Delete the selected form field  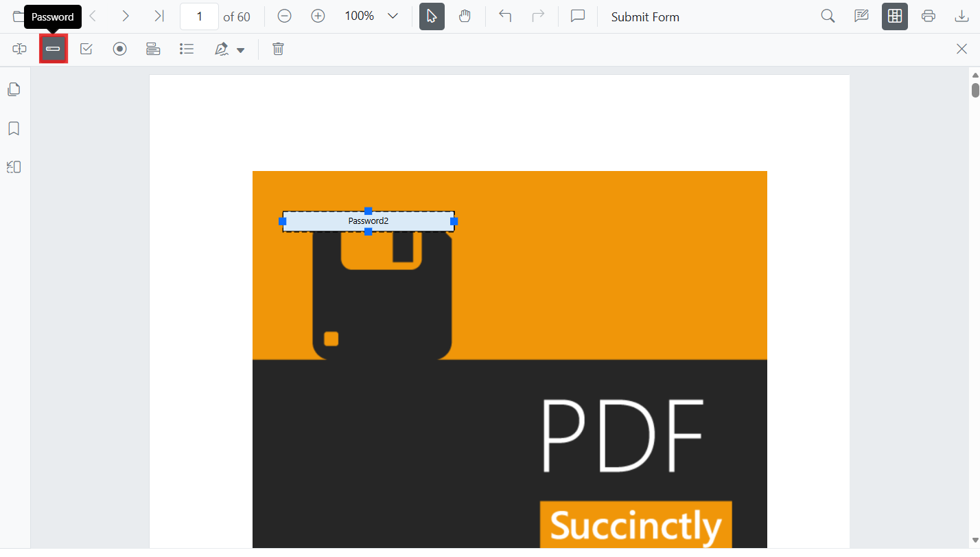pos(278,49)
